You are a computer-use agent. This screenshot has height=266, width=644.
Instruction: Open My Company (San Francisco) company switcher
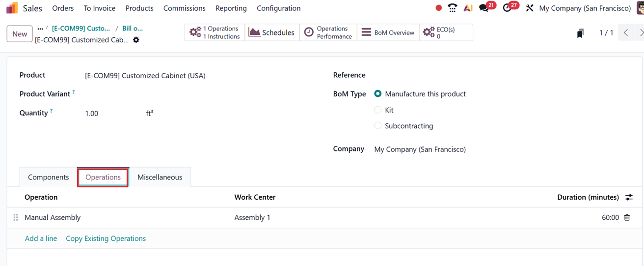pos(585,8)
